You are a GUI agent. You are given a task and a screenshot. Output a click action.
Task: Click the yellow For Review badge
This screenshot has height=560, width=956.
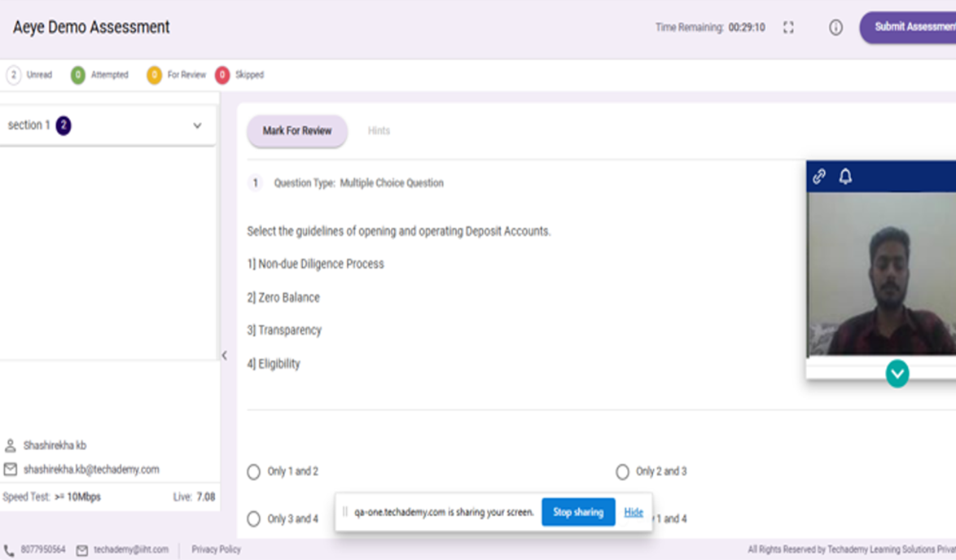(154, 75)
